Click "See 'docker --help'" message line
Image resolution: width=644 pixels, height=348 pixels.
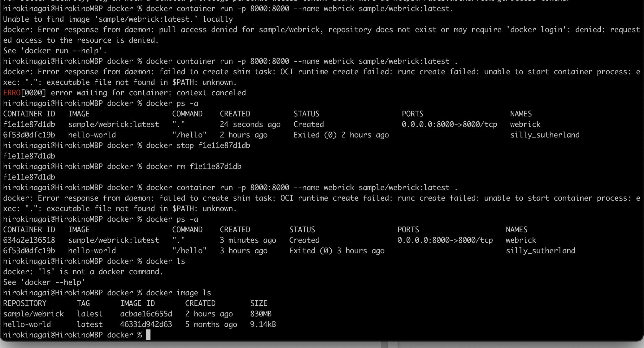pos(44,282)
